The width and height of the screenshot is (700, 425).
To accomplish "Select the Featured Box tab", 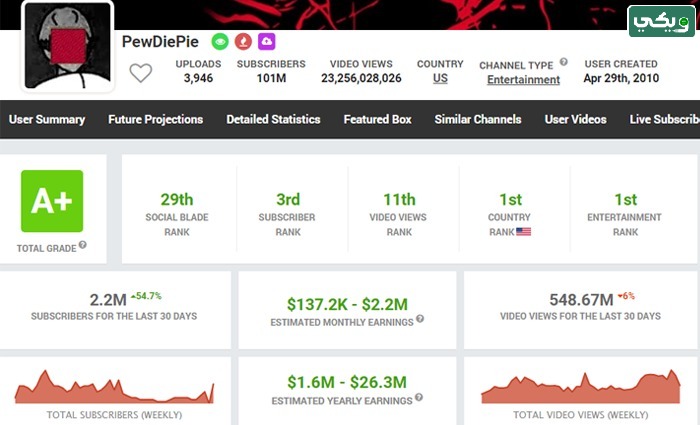I will (x=378, y=119).
